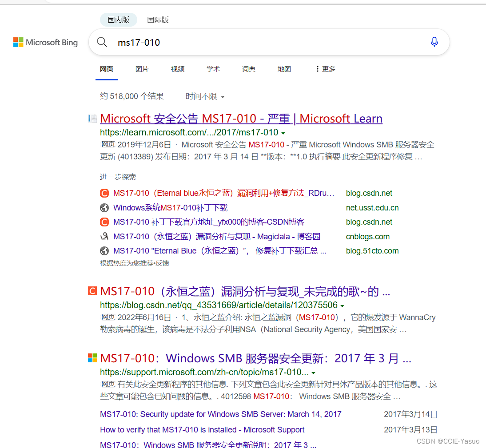The width and height of the screenshot is (486, 448).
Task: Click the net.usst.edu.cn domain text
Action: coord(372,208)
